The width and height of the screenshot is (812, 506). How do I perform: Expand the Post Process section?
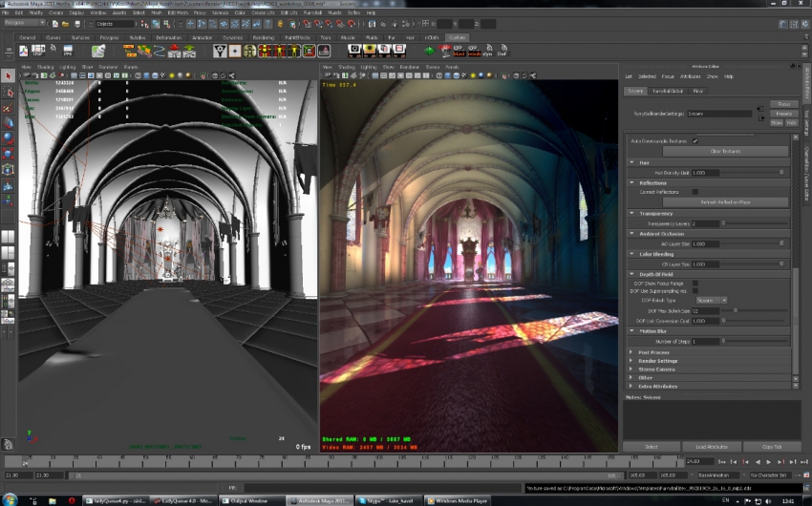tap(631, 352)
